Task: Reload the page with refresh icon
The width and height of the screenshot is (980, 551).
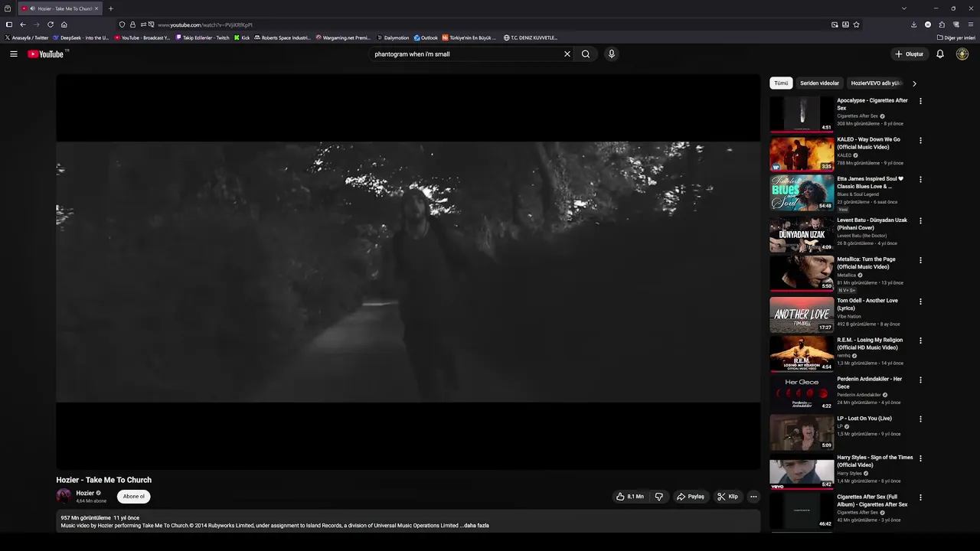Action: coord(51,24)
